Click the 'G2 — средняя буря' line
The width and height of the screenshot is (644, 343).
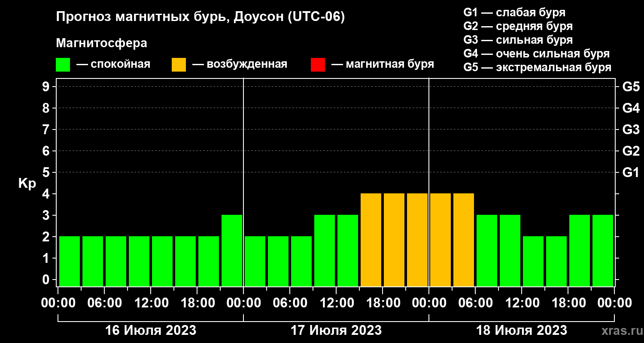point(518,26)
